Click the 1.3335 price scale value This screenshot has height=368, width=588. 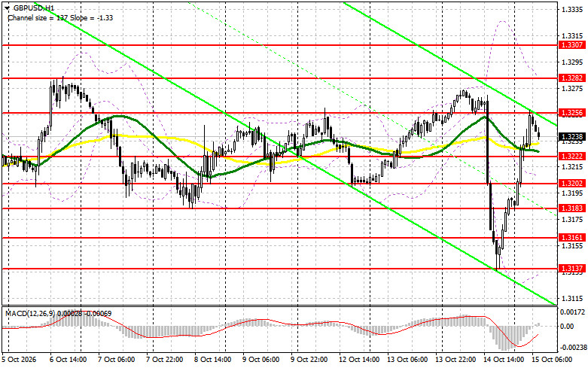tap(572, 10)
